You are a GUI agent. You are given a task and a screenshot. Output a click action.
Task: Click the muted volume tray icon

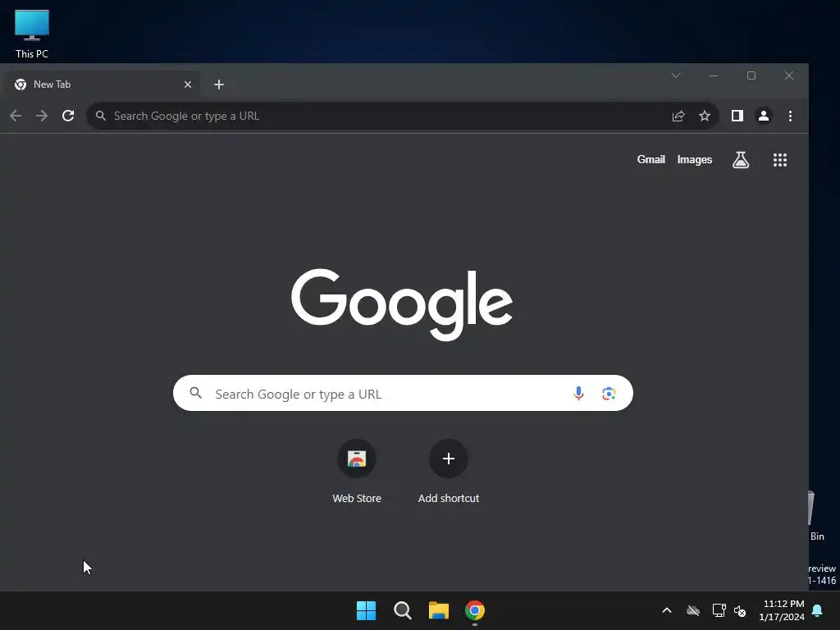coord(740,610)
